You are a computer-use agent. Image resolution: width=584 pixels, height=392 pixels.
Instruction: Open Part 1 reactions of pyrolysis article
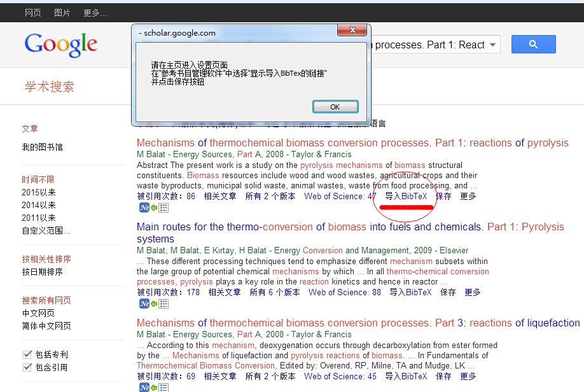pyautogui.click(x=352, y=143)
